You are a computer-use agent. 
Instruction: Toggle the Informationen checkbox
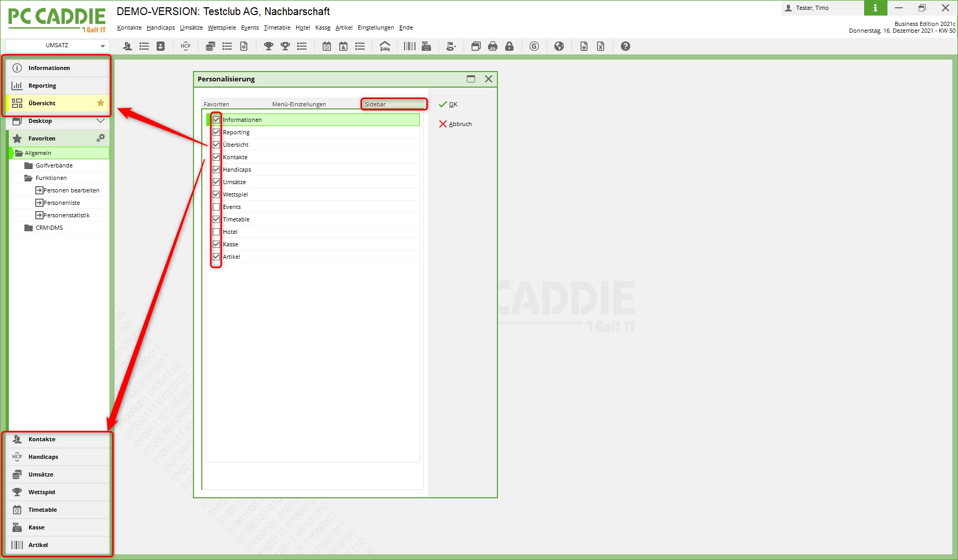[216, 120]
